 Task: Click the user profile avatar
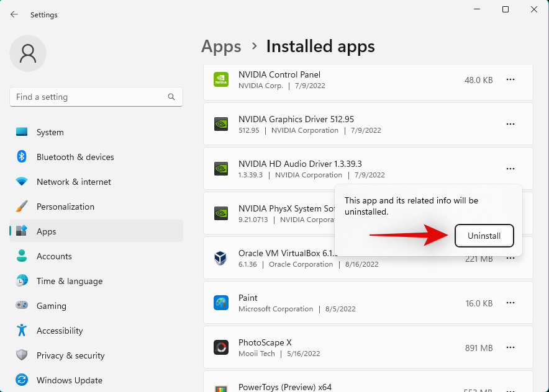[x=28, y=53]
